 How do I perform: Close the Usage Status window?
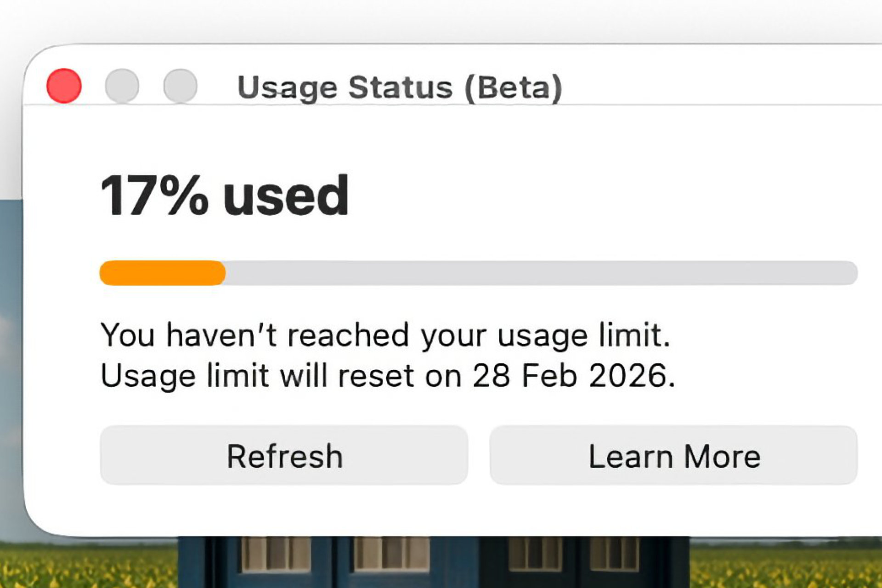click(x=64, y=86)
